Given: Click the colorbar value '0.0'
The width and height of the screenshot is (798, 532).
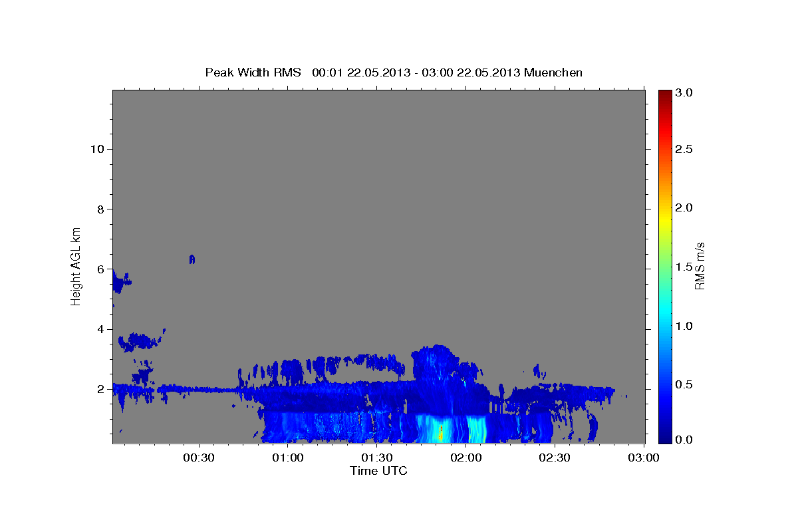Looking at the screenshot, I should point(685,440).
